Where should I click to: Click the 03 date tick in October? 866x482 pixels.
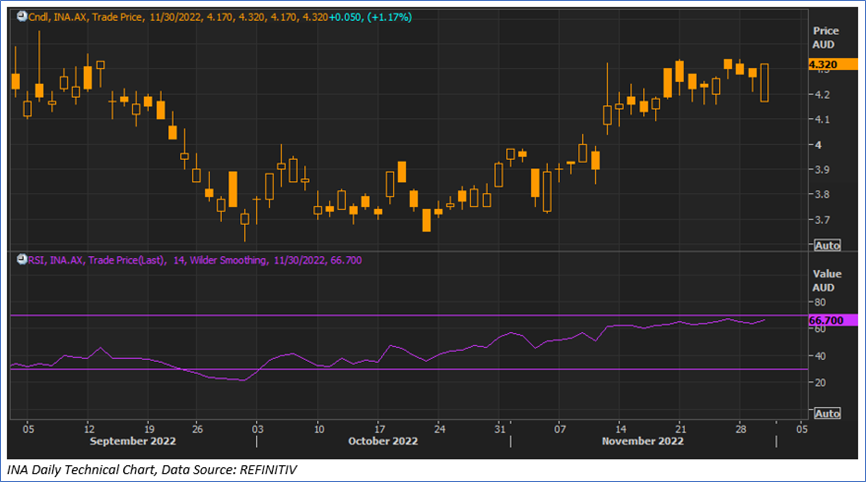point(257,429)
